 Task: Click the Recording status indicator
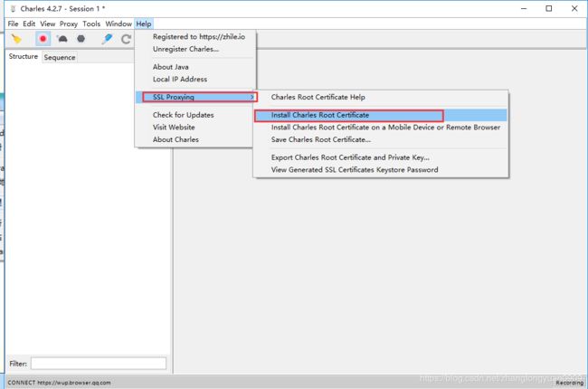pyautogui.click(x=570, y=383)
